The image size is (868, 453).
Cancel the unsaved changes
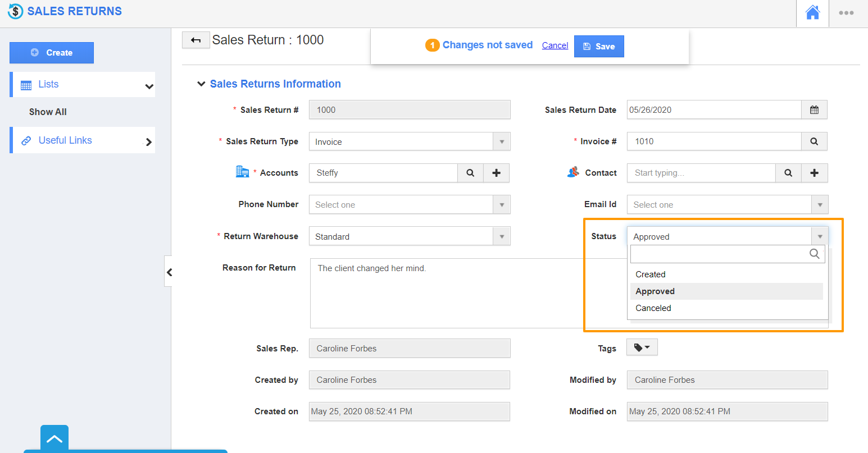tap(555, 45)
